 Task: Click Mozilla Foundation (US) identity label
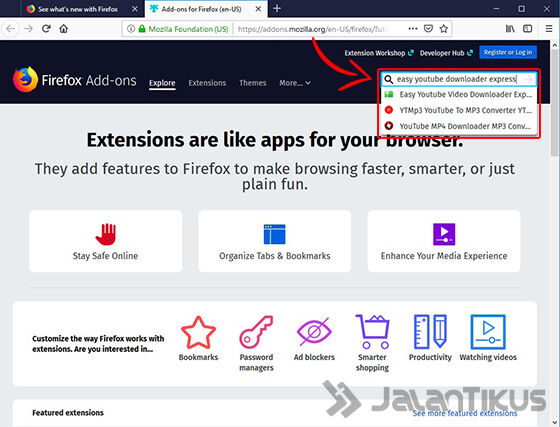[x=188, y=29]
